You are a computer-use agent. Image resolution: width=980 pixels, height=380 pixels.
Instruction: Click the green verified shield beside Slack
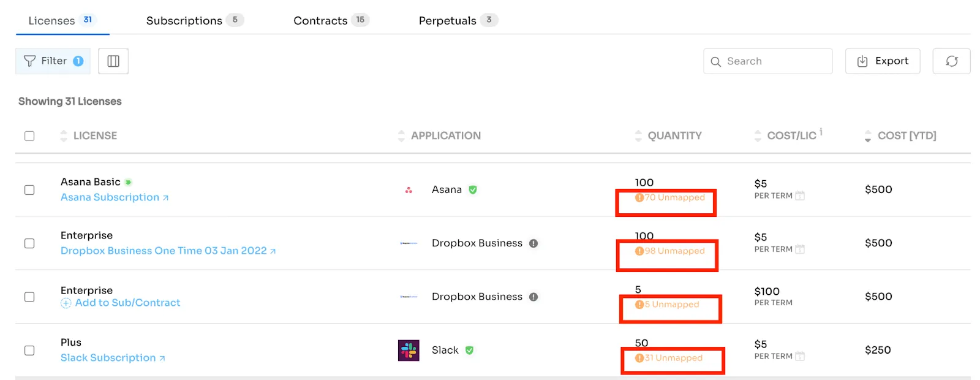click(x=469, y=351)
